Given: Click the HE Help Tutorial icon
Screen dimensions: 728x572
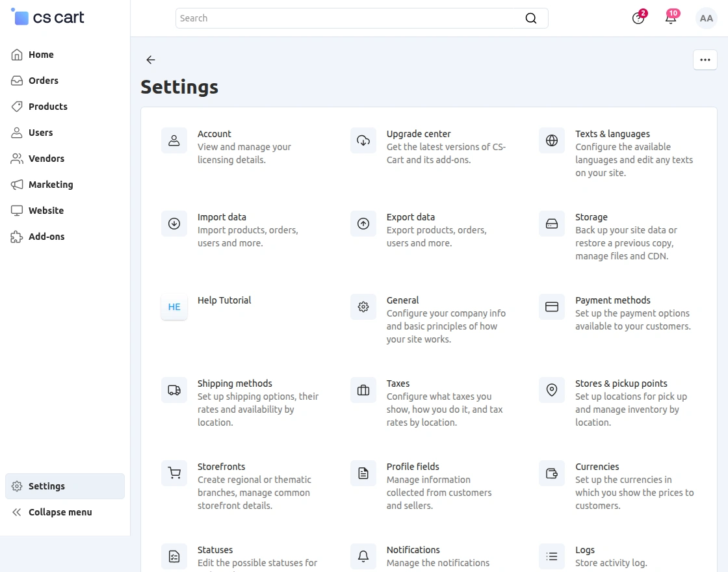Looking at the screenshot, I should click(174, 306).
